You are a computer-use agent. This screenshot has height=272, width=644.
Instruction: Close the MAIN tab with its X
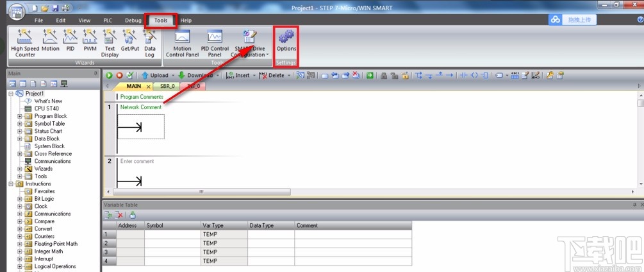[149, 87]
